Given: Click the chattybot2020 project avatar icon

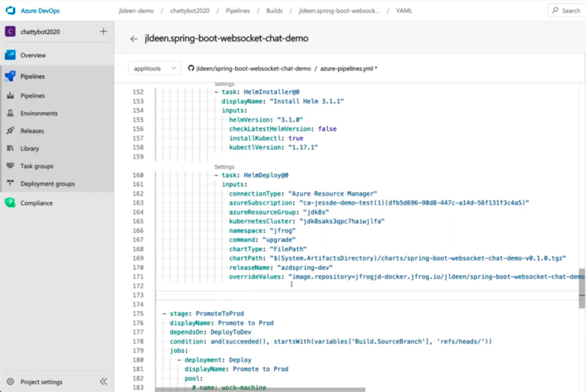Looking at the screenshot, I should tap(10, 32).
